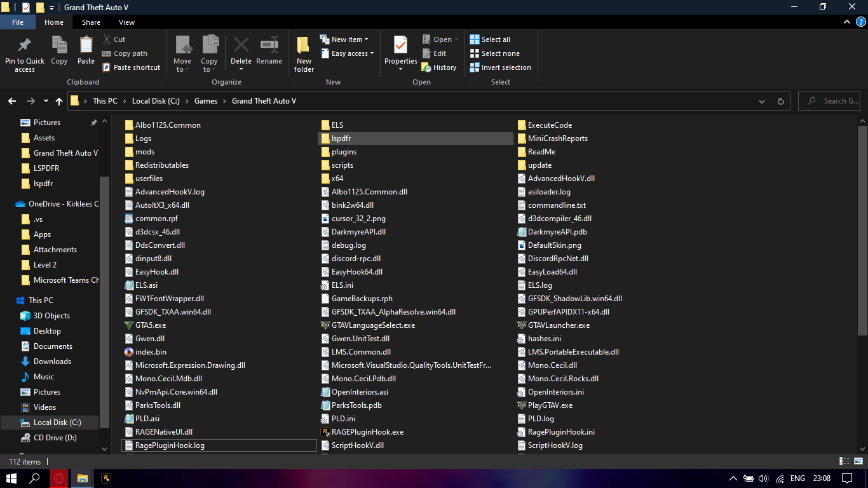
Task: Switch to details view layout
Action: pyautogui.click(x=844, y=462)
